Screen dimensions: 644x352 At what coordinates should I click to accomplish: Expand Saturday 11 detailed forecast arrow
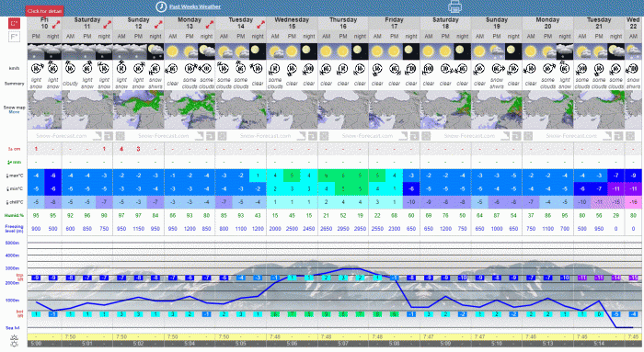[108, 25]
